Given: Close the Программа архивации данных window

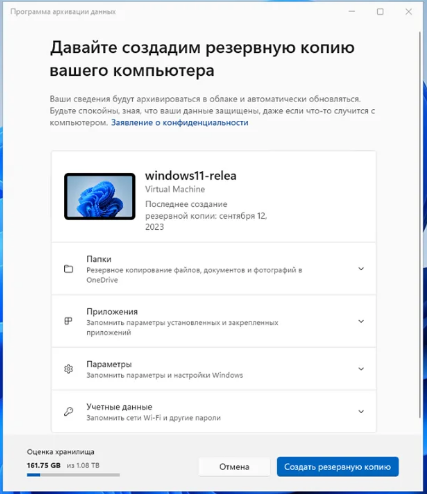Looking at the screenshot, I should [x=409, y=12].
